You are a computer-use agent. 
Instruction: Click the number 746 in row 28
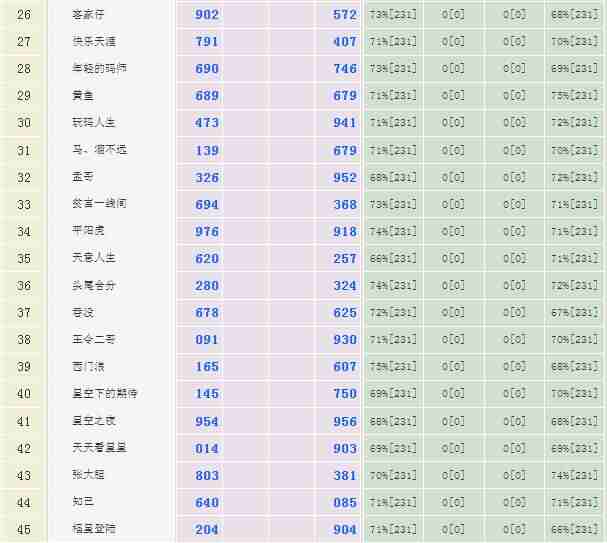coord(344,69)
